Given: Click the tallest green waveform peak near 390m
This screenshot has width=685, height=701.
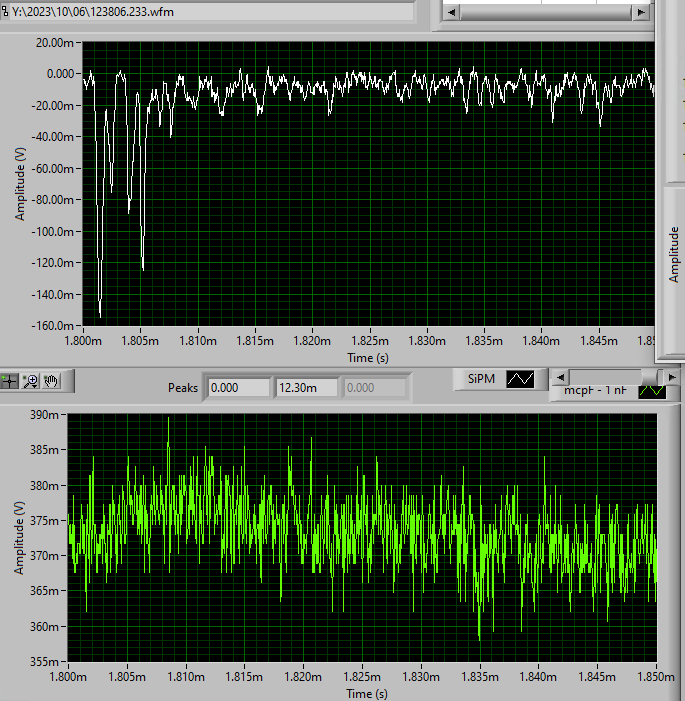Looking at the screenshot, I should 169,420.
